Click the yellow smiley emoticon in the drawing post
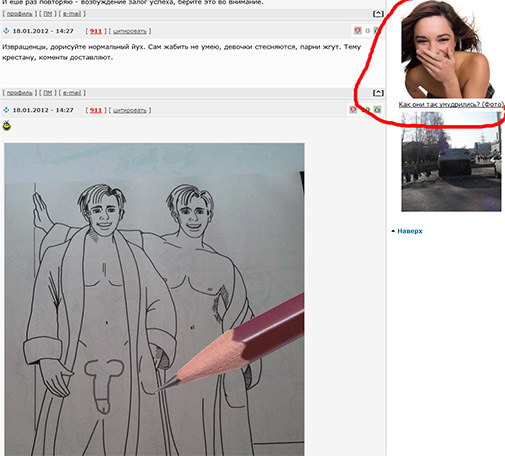 (6, 126)
